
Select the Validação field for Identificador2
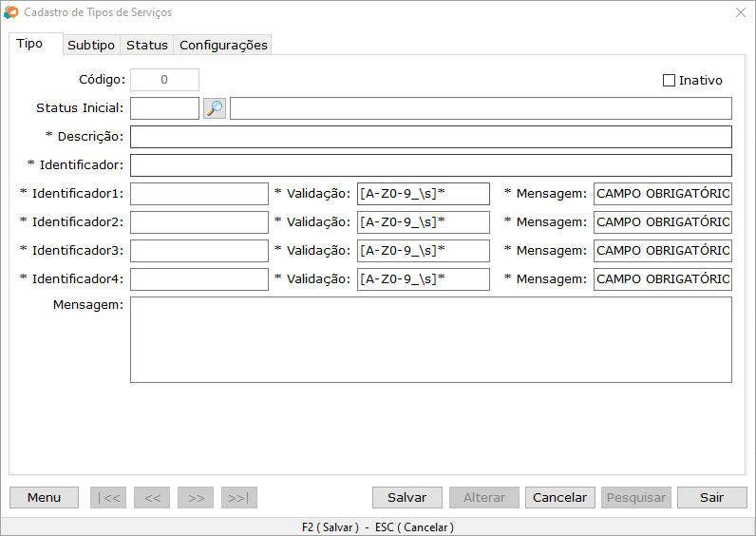pyautogui.click(x=423, y=222)
